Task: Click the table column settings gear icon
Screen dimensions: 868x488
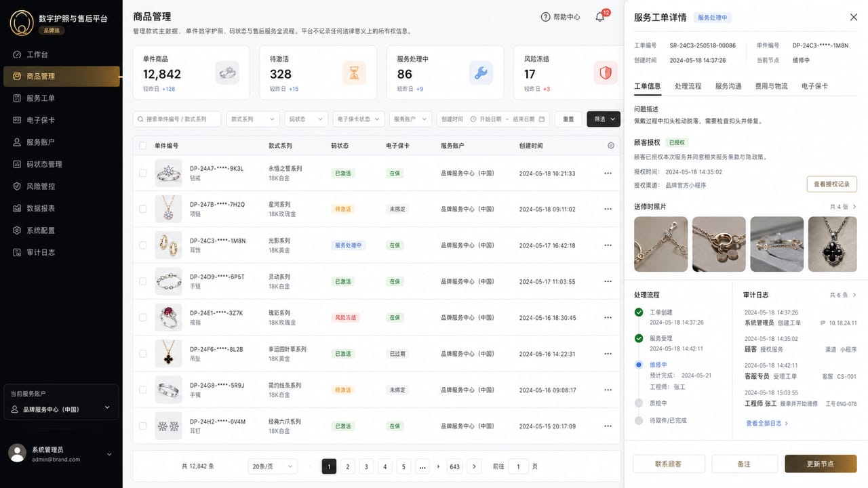Action: pos(611,146)
